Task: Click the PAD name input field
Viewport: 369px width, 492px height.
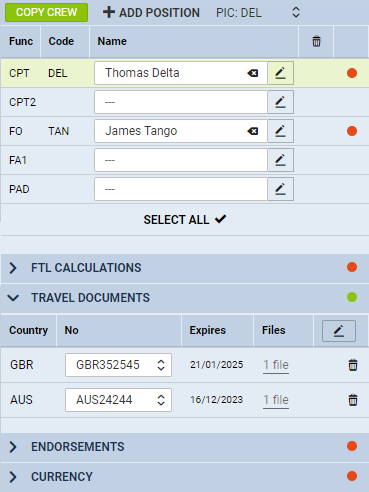Action: (181, 189)
